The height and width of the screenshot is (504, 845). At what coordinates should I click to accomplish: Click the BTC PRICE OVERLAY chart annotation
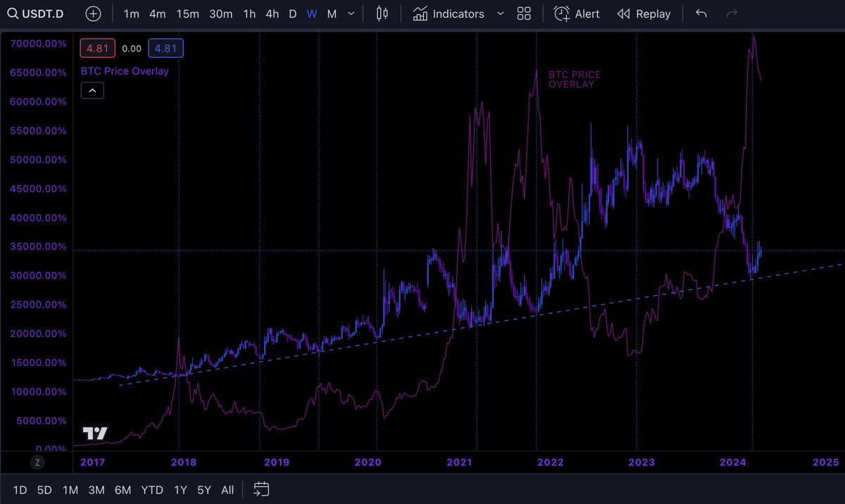pyautogui.click(x=575, y=79)
